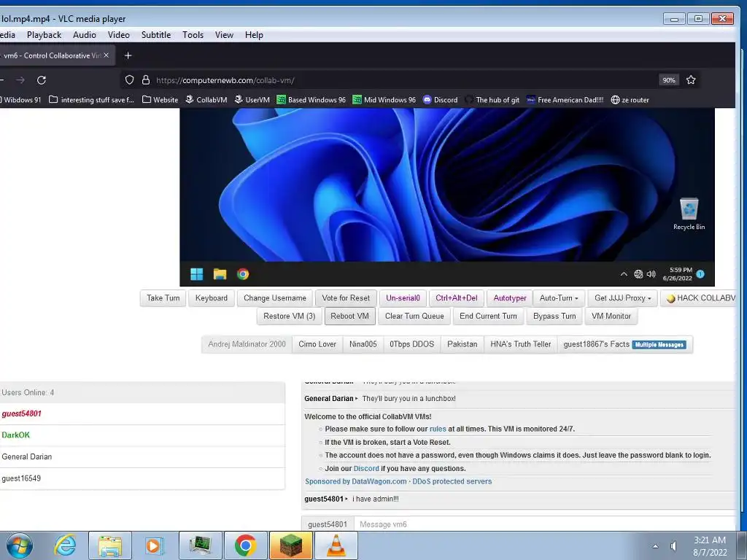747x560 pixels.
Task: Select the HNA's Truth Teller tab
Action: click(521, 344)
